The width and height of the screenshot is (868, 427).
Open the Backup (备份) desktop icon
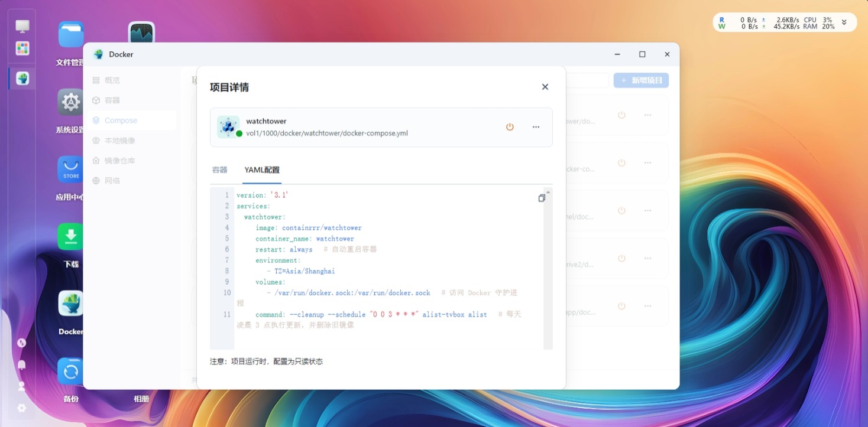tap(71, 371)
